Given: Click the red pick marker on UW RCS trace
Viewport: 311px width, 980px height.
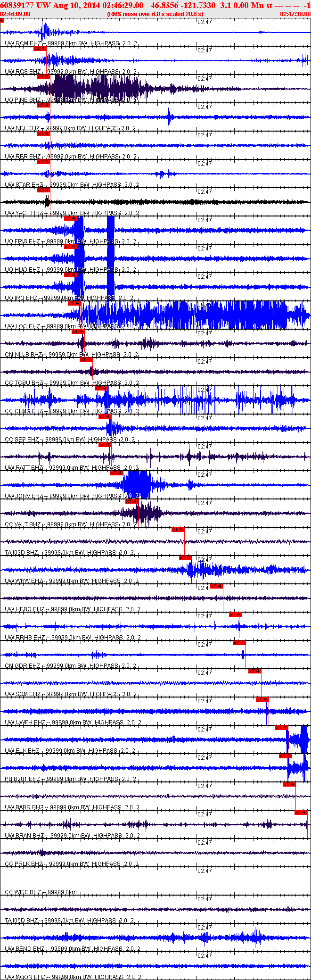Looking at the screenshot, I should [x=40, y=48].
